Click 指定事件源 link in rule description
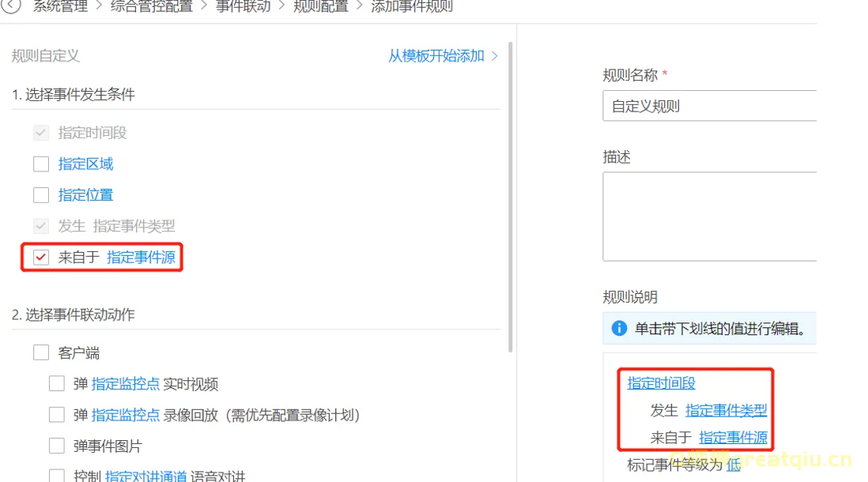The height and width of the screenshot is (482, 868). tap(733, 438)
